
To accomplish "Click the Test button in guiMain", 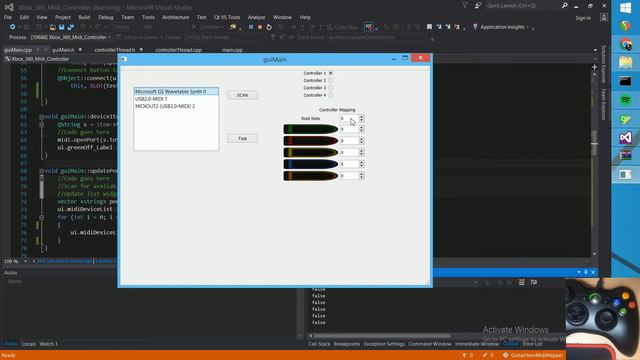I will [x=242, y=138].
